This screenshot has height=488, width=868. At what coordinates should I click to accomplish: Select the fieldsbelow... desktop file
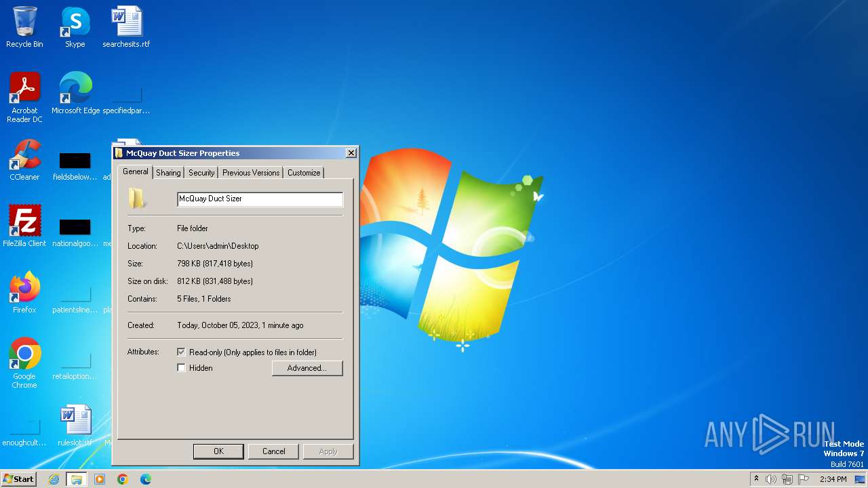tap(75, 166)
